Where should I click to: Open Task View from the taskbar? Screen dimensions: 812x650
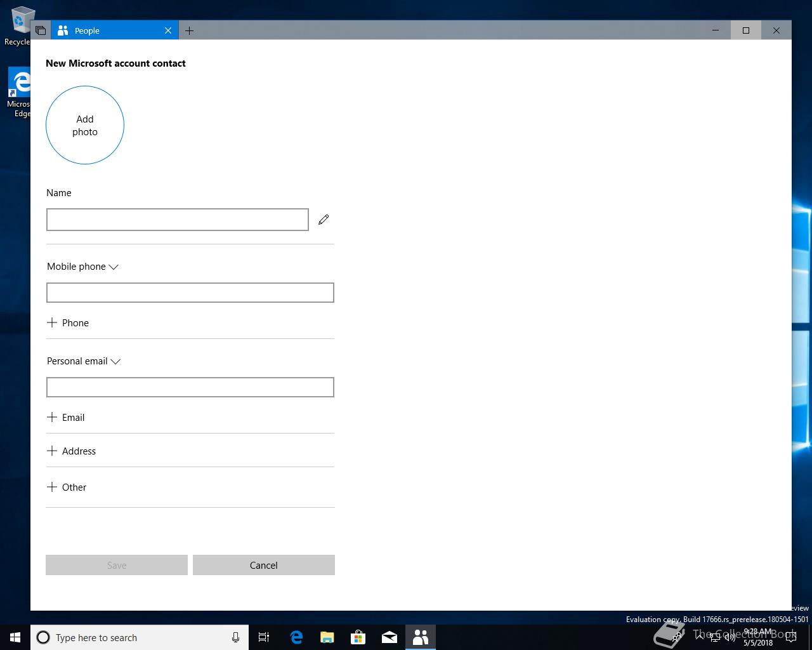264,637
